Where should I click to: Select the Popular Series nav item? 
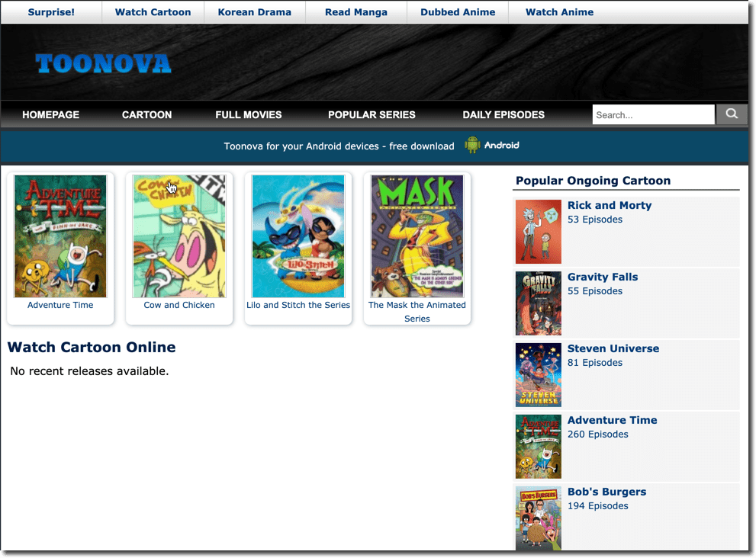point(372,114)
